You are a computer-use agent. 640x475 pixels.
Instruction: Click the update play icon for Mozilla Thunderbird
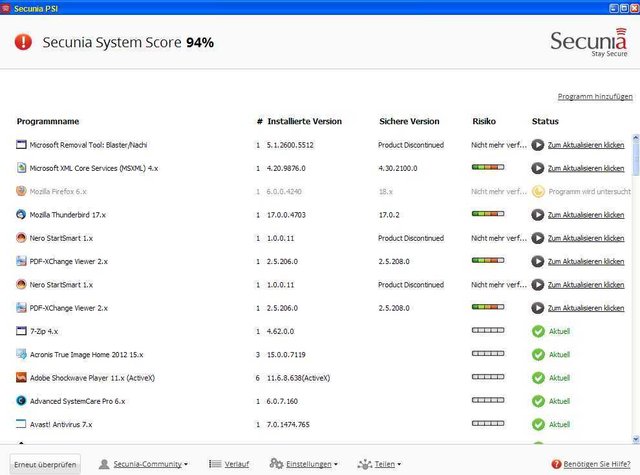(538, 215)
